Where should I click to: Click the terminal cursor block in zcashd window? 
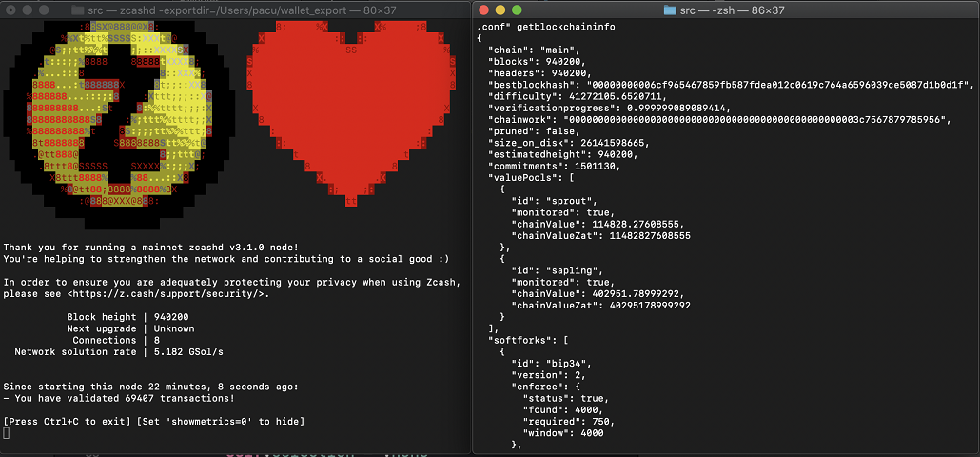coord(7,433)
